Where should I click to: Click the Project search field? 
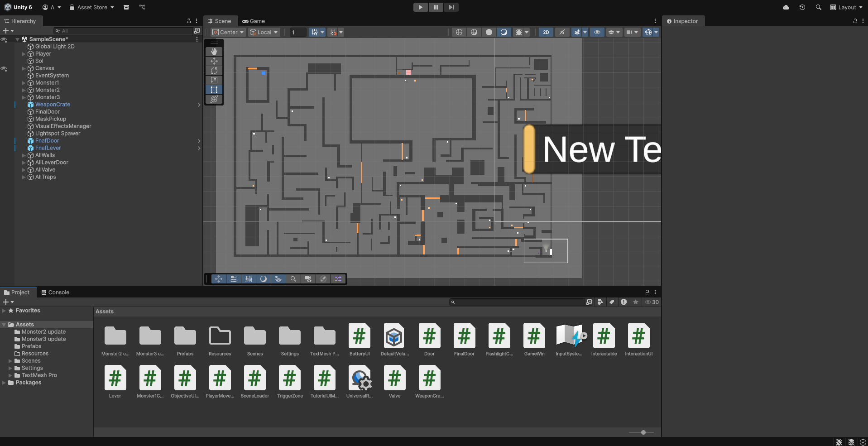click(x=519, y=302)
